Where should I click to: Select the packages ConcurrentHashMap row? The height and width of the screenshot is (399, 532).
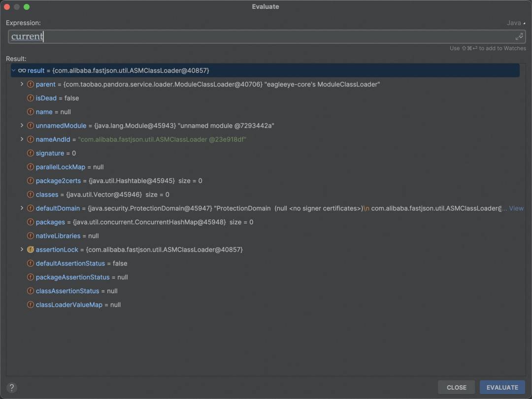pyautogui.click(x=265, y=222)
